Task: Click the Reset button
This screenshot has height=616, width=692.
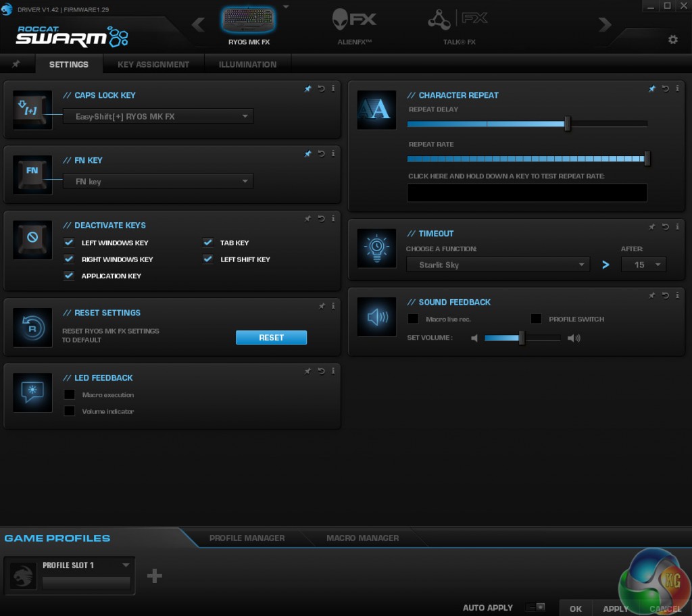Action: click(271, 338)
